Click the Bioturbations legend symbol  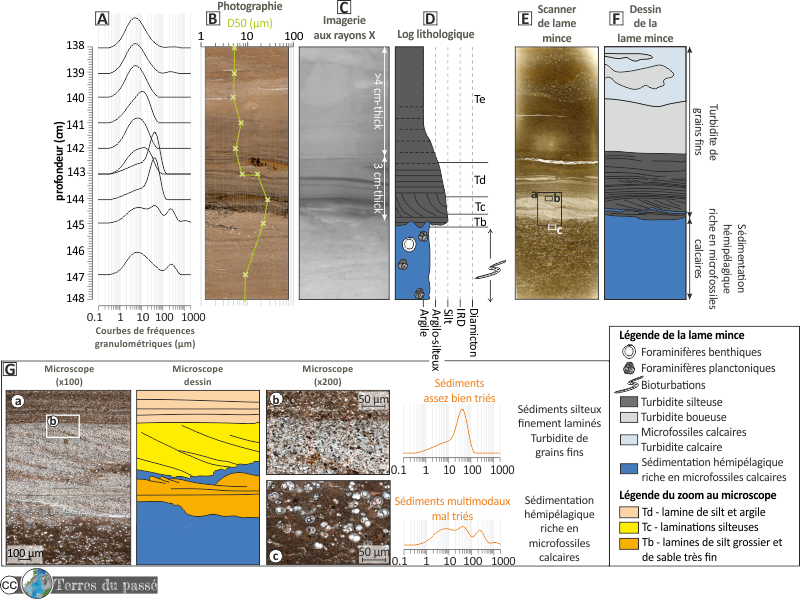pyautogui.click(x=627, y=385)
